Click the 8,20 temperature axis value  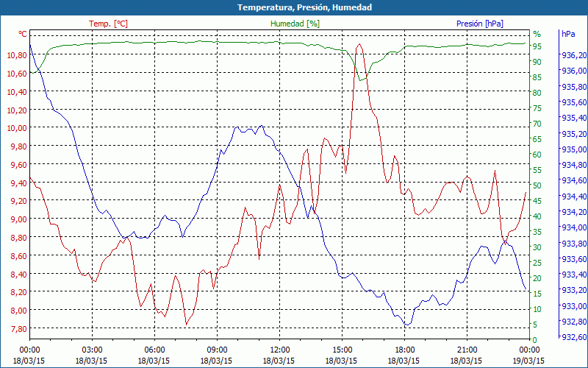point(18,292)
